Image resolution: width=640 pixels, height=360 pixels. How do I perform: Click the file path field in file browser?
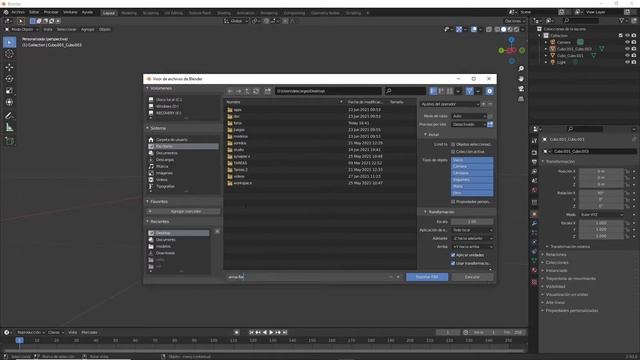point(328,91)
